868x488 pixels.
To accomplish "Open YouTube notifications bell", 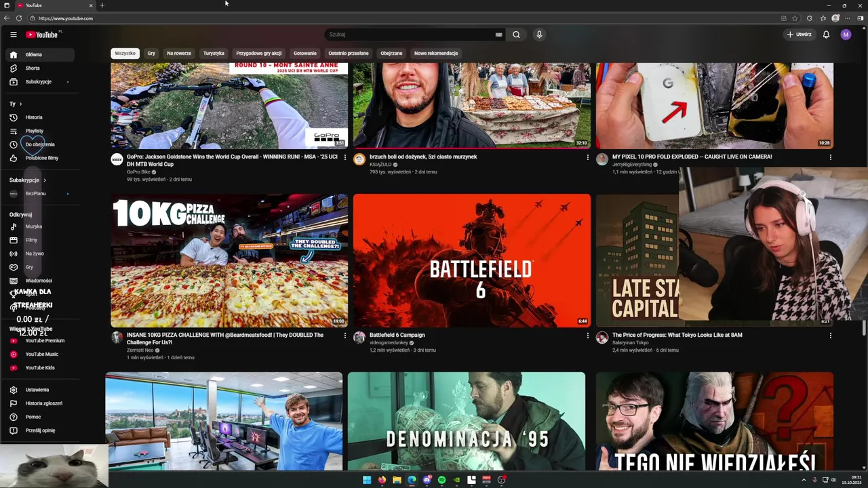I will (x=826, y=35).
